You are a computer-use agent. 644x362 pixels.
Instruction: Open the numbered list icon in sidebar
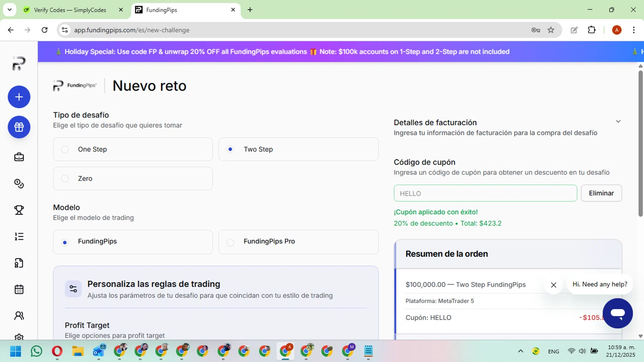click(x=19, y=237)
